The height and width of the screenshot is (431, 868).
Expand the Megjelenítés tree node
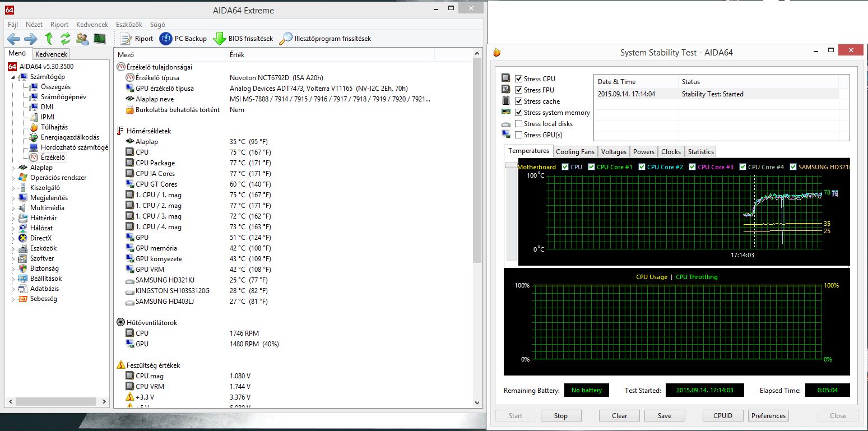click(13, 198)
